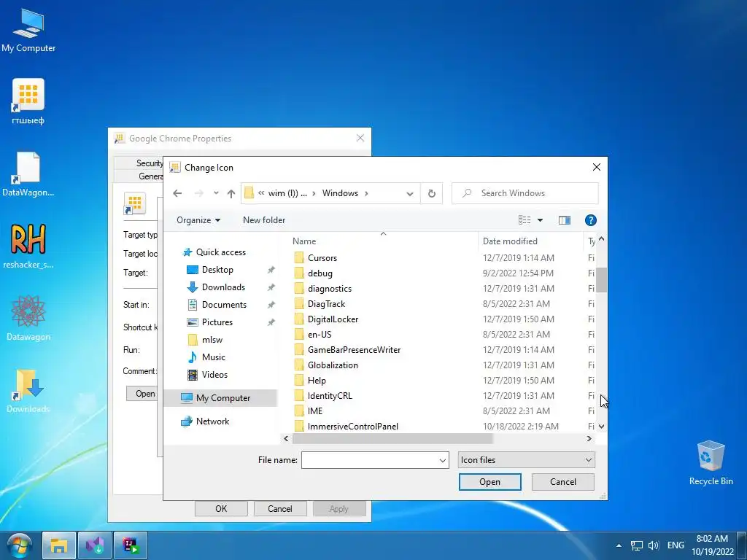Open IntelliJ taskbar icon
This screenshot has height=560, width=747.
tap(131, 545)
